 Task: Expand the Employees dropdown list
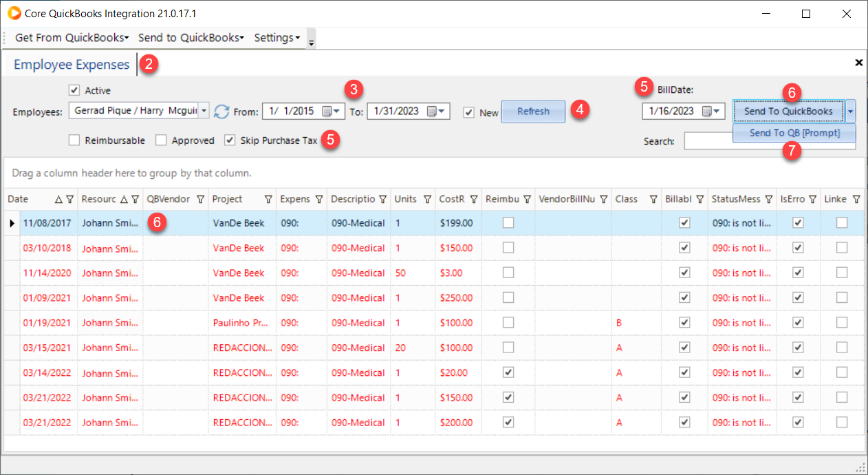pos(204,111)
